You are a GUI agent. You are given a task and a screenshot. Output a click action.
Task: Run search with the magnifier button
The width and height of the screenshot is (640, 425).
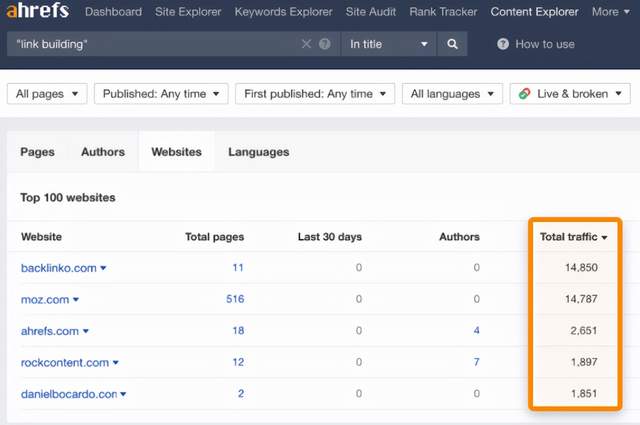[x=452, y=44]
